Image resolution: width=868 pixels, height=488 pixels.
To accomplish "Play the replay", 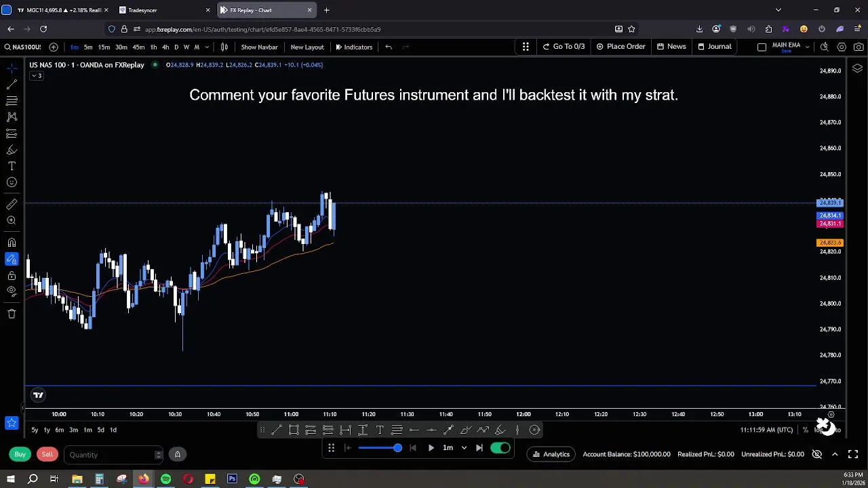I will coord(431,447).
